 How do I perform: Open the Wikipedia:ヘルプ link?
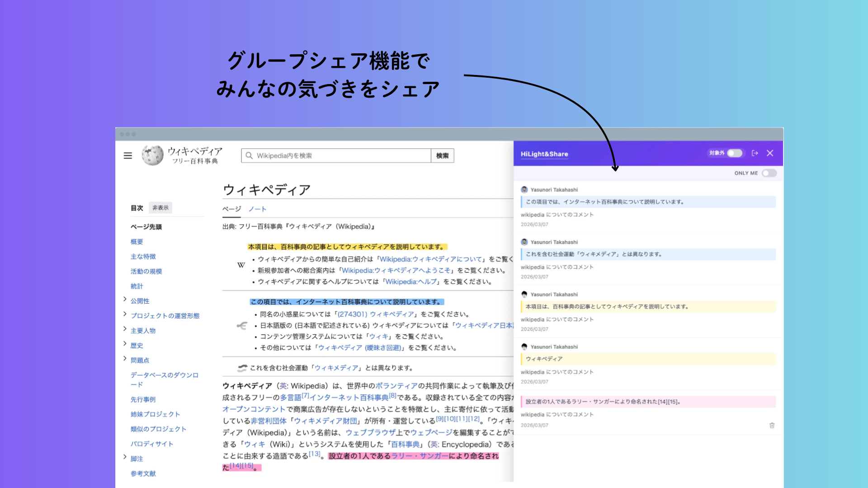pos(410,282)
